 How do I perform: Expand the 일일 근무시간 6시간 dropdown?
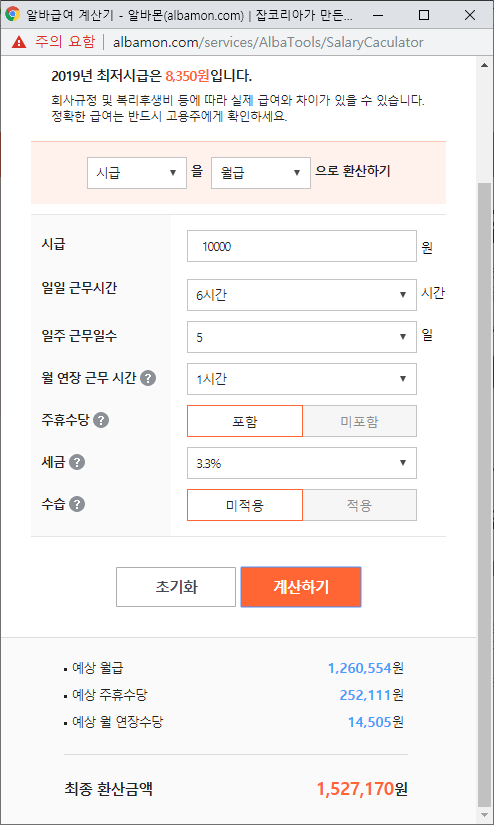point(302,295)
